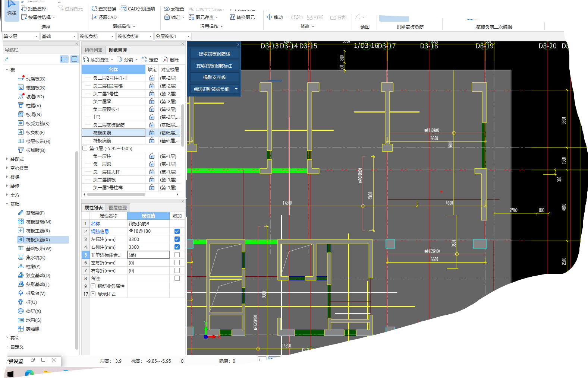Check 备注 附加 checkbox
The image size is (588, 378).
(x=177, y=278)
